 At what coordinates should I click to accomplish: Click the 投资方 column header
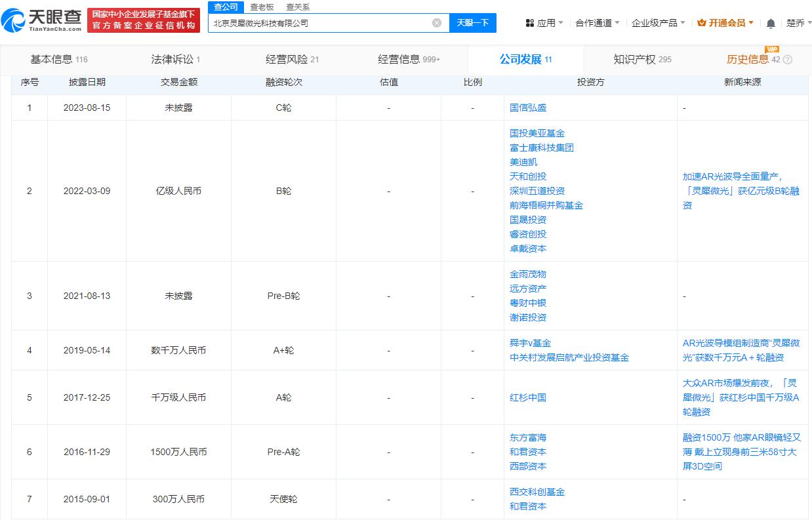pyautogui.click(x=590, y=82)
